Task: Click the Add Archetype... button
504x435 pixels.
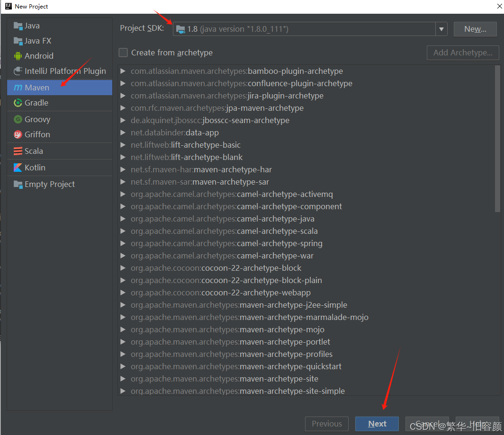Action: click(463, 53)
